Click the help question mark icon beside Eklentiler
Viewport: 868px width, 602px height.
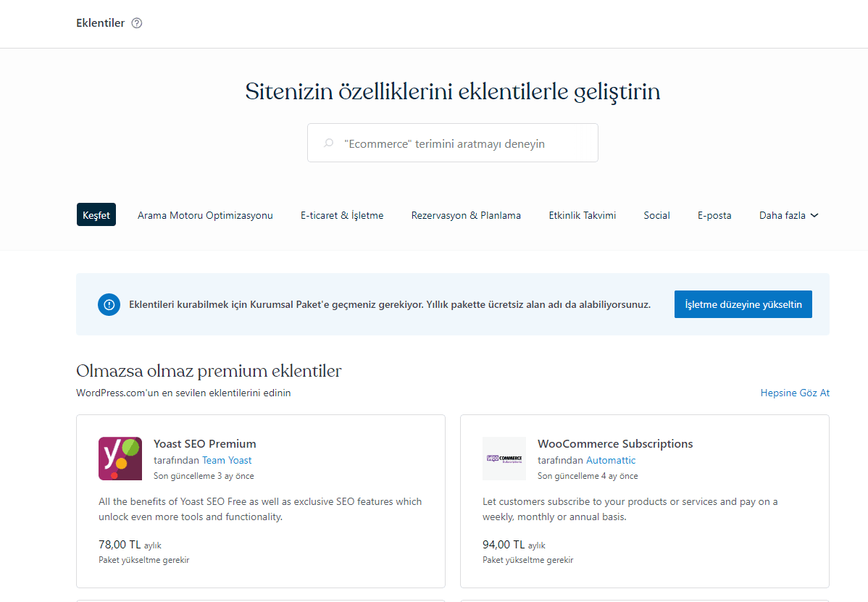(x=137, y=23)
